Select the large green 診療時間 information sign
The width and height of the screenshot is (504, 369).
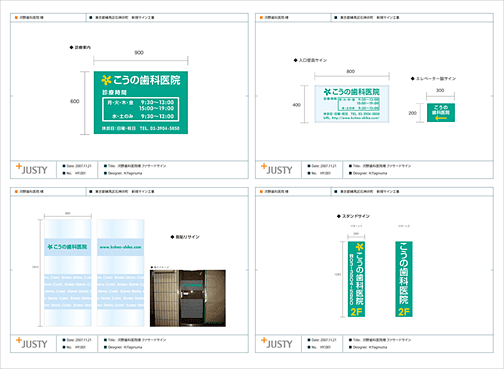pyautogui.click(x=141, y=102)
